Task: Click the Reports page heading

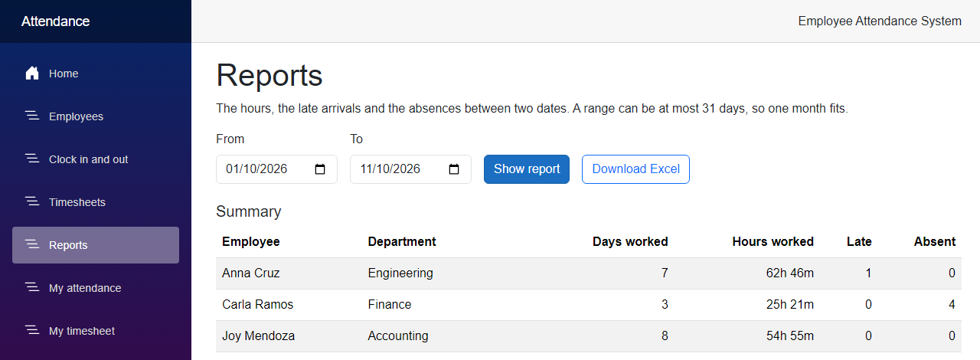Action: [269, 76]
